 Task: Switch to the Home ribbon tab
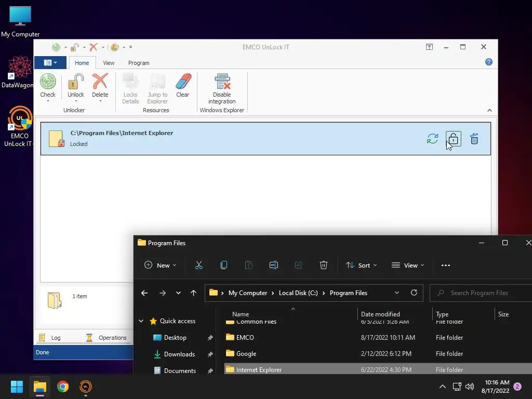coord(82,63)
